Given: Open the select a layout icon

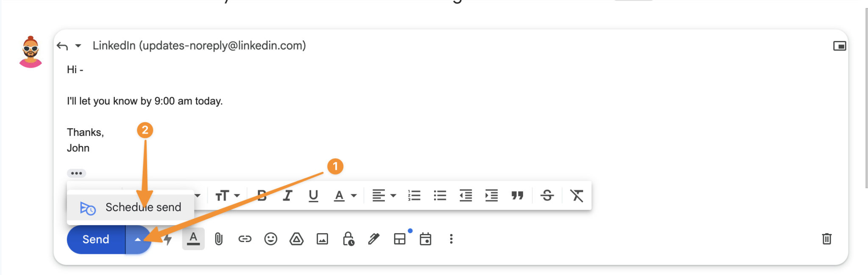Looking at the screenshot, I should click(x=400, y=239).
